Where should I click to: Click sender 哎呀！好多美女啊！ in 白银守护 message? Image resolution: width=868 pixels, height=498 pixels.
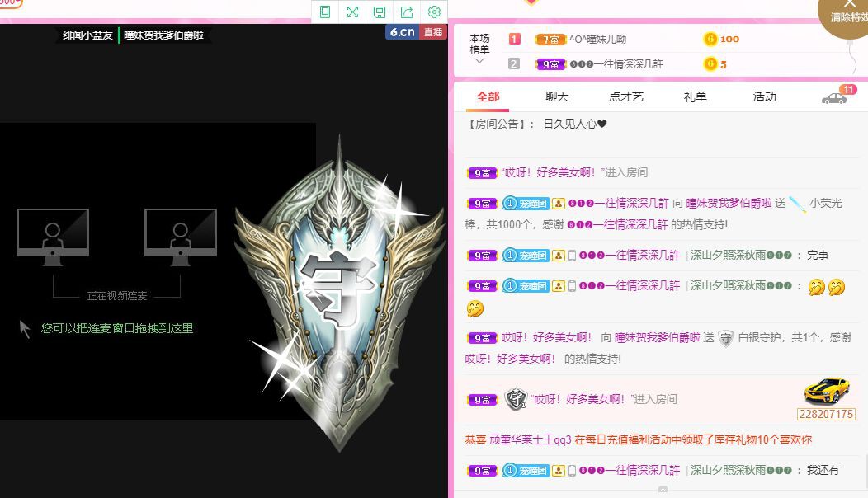coord(546,337)
